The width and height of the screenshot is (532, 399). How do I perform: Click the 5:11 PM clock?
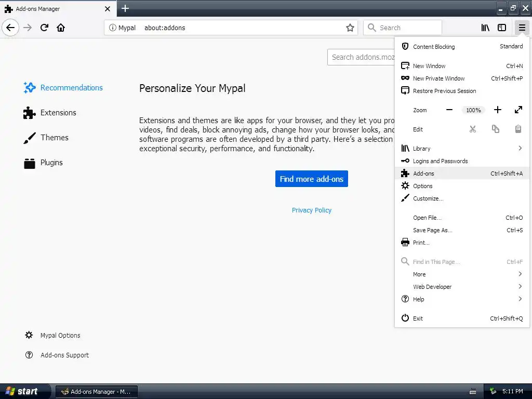tap(513, 391)
